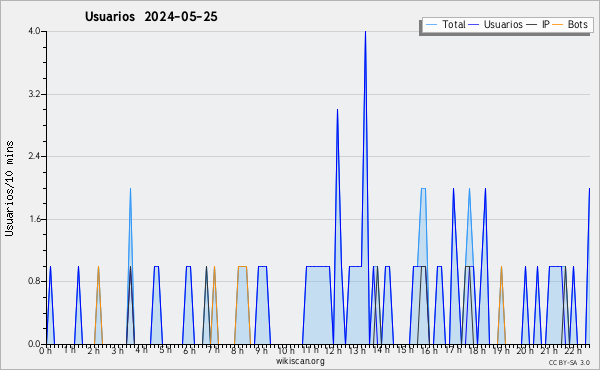
Task: Click the tallest peak reaching 4.0
Action: (365, 32)
